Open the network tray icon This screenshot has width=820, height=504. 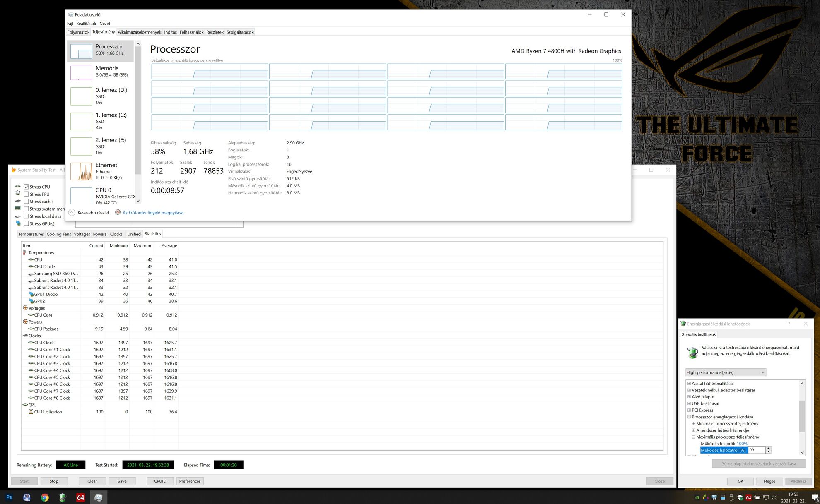(766, 497)
